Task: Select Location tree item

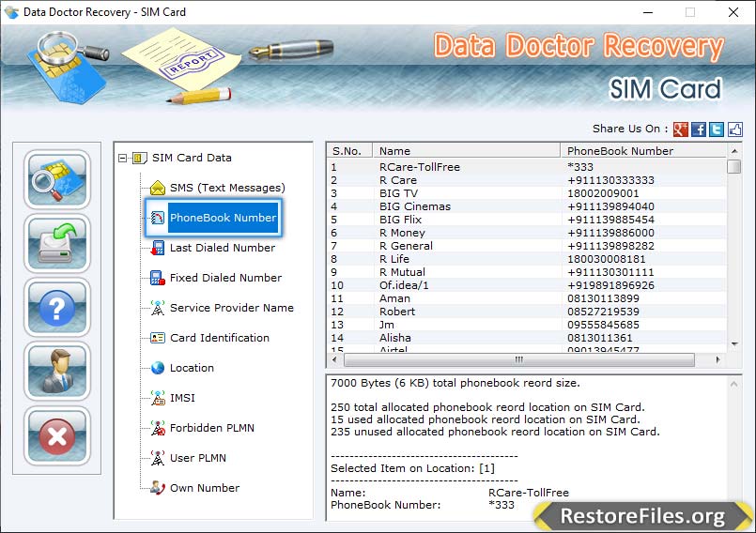Action: pos(192,368)
